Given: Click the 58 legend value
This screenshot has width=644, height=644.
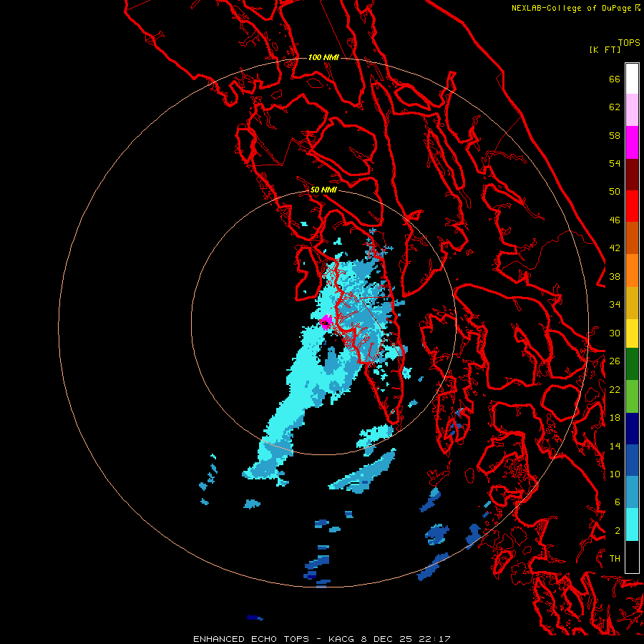Looking at the screenshot, I should click(615, 135).
